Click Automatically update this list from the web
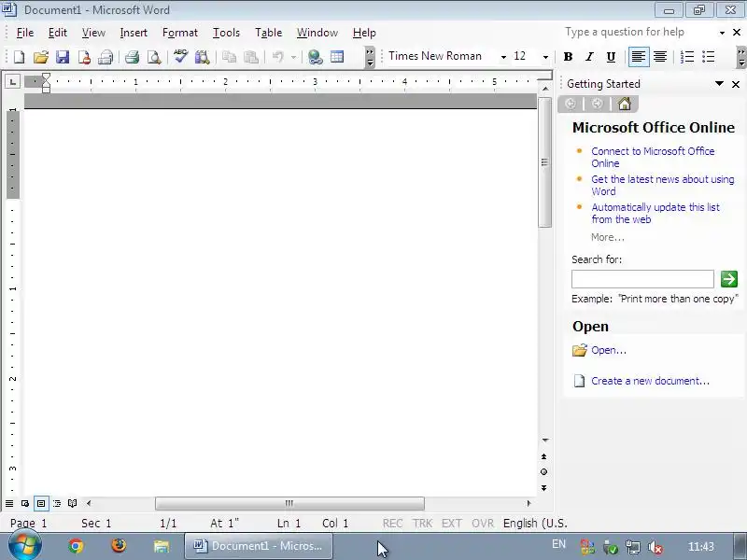Image resolution: width=747 pixels, height=560 pixels. coord(655,214)
